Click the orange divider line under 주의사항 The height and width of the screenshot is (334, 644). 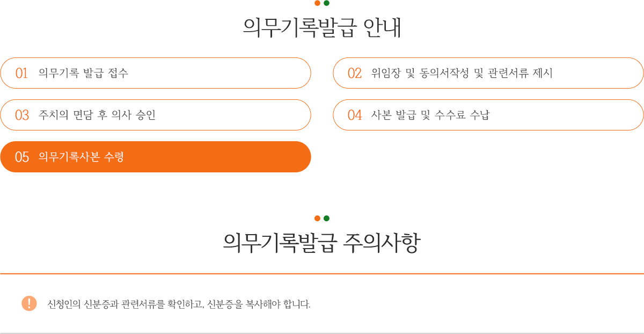[x=322, y=274]
